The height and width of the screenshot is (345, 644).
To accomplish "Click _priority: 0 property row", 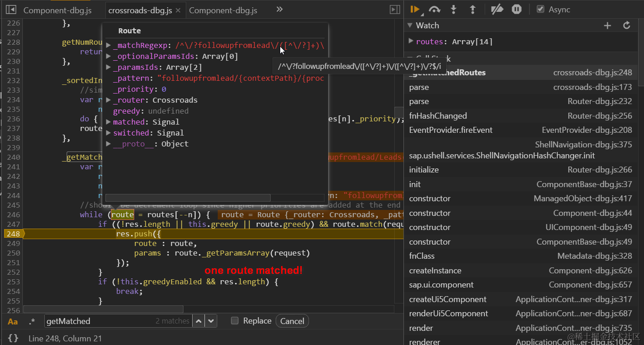I will coord(140,89).
